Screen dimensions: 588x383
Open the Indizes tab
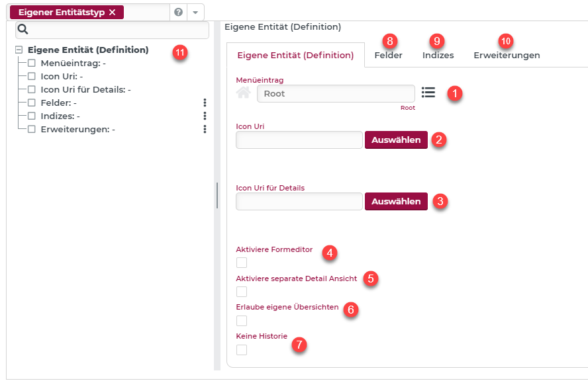pyautogui.click(x=438, y=56)
